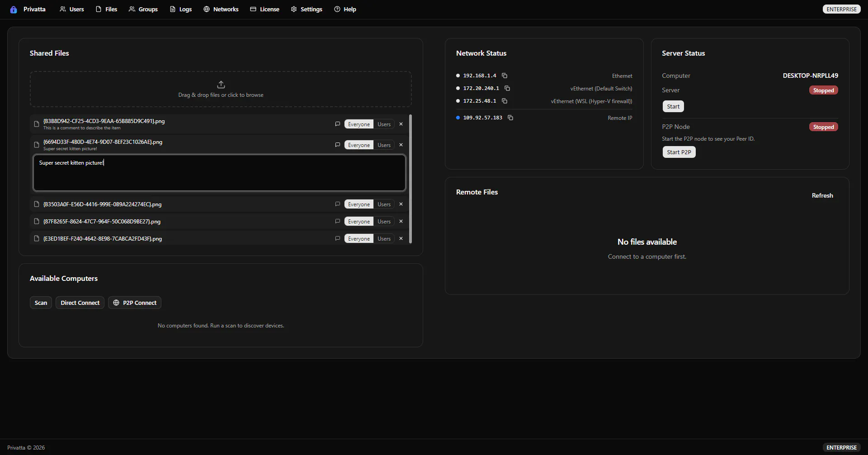Click the ENTERPRISE badge in top bar
This screenshot has height=455, width=868.
pyautogui.click(x=841, y=9)
